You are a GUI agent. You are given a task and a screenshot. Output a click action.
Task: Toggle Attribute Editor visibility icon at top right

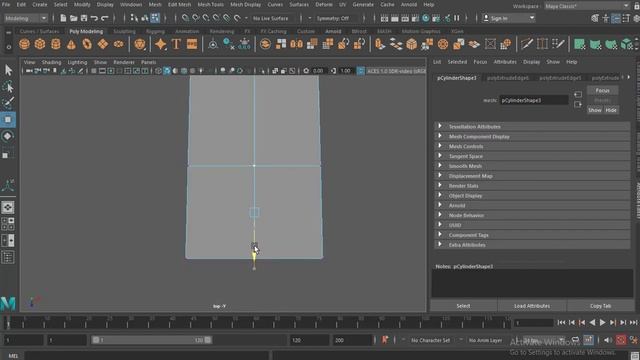click(x=616, y=18)
